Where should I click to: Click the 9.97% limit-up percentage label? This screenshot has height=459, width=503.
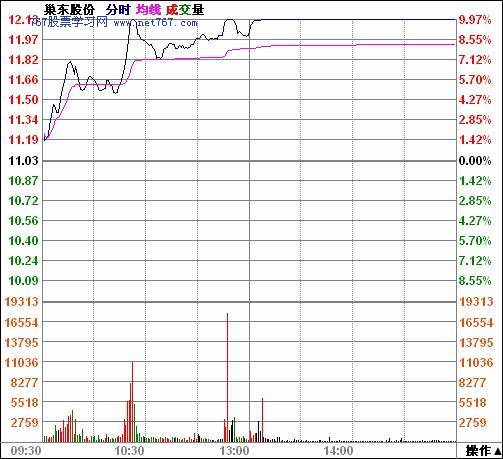[475, 20]
